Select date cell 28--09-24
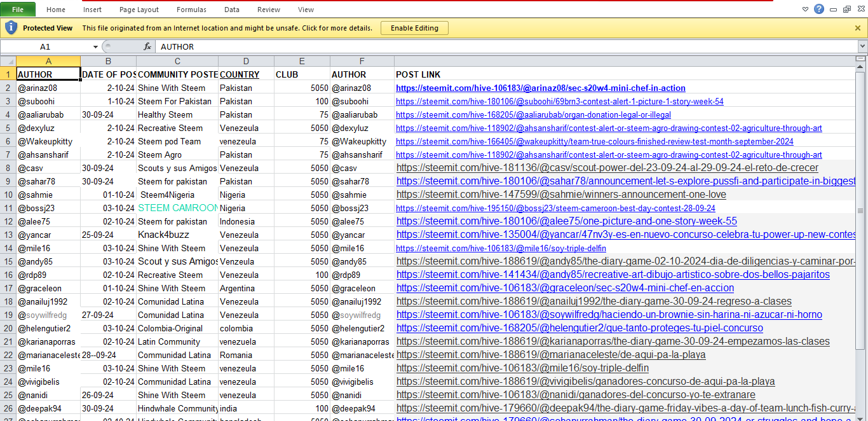 [108, 355]
